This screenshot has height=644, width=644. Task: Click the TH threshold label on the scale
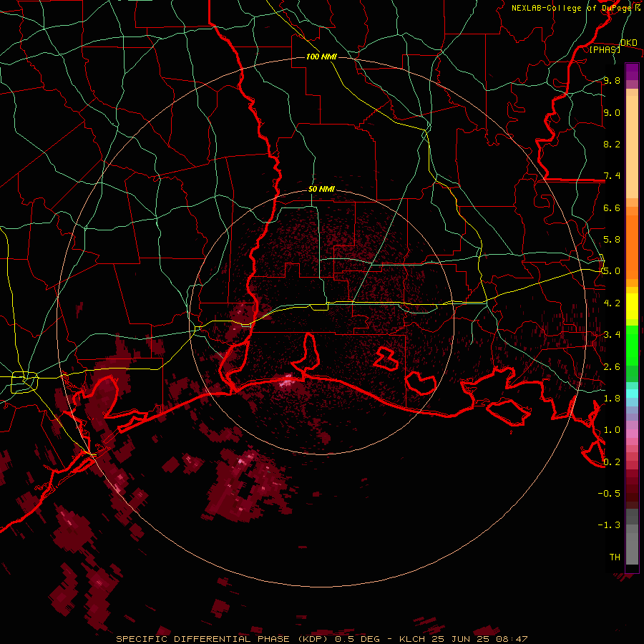(x=615, y=557)
